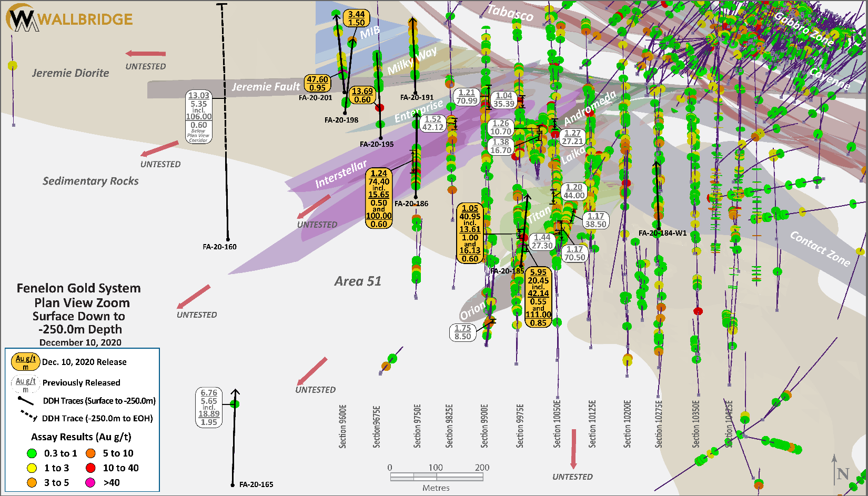Click the Contact Zone label

tap(820, 249)
